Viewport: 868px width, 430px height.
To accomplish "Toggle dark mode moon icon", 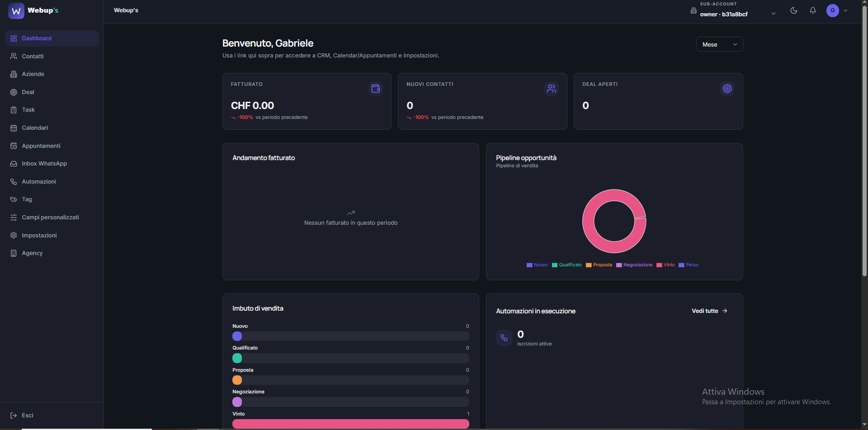I will [x=794, y=10].
